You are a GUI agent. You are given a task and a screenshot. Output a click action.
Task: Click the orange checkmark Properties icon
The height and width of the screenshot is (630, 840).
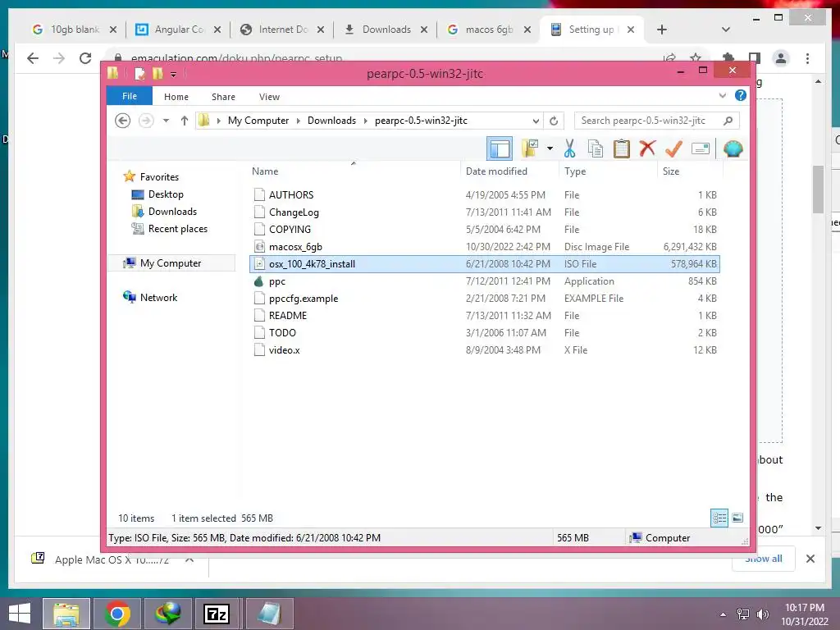[x=673, y=148]
